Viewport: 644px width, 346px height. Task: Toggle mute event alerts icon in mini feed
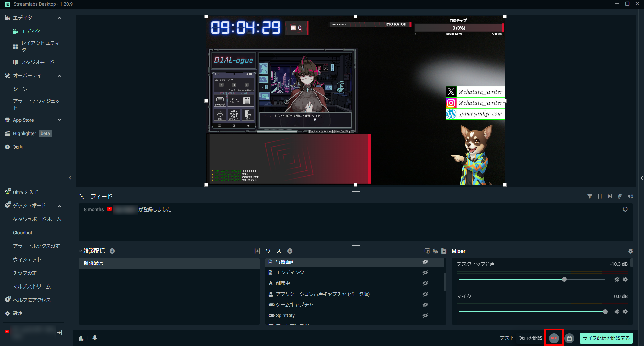pyautogui.click(x=620, y=196)
